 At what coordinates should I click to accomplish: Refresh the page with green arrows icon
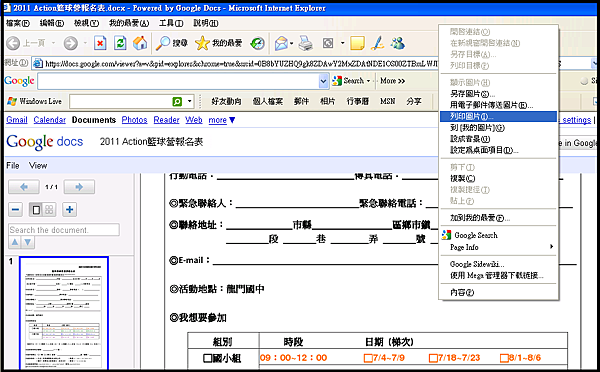pyautogui.click(x=120, y=43)
